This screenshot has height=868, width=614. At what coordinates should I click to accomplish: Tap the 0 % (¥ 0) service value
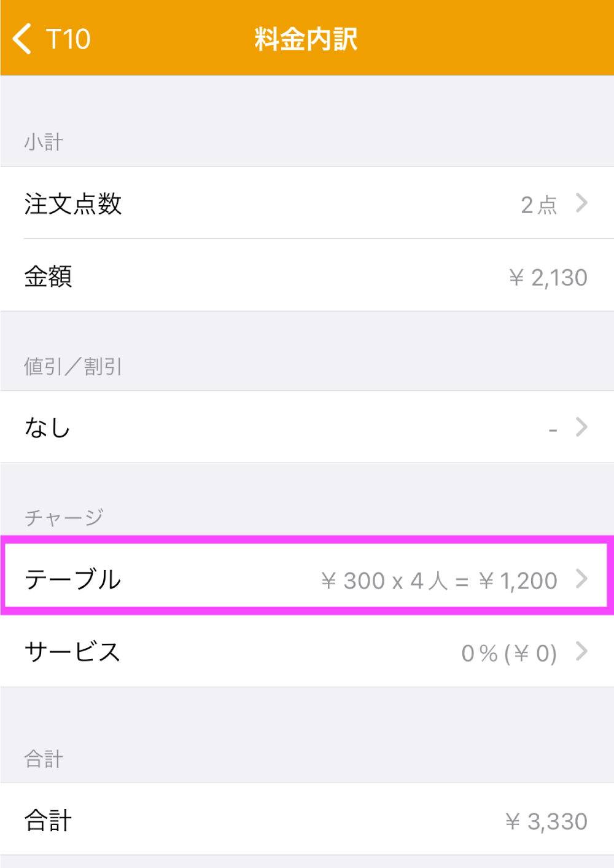pyautogui.click(x=509, y=653)
